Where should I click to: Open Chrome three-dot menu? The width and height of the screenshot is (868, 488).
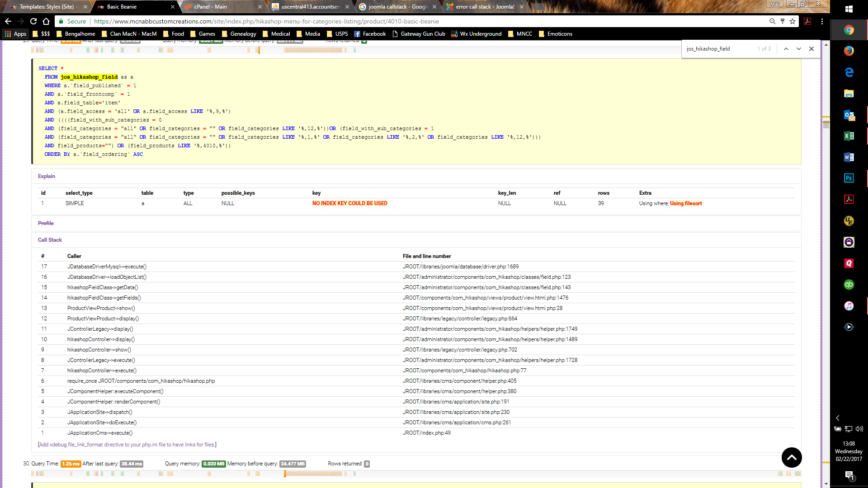pyautogui.click(x=822, y=21)
